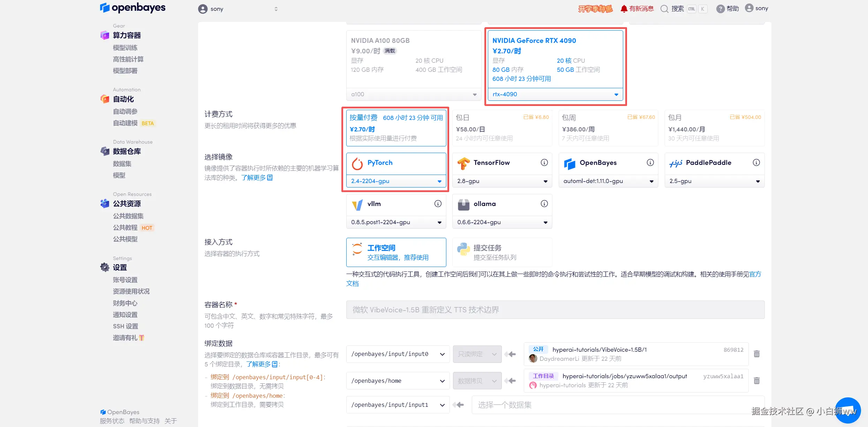Click the 容器名称 input field
The width and height of the screenshot is (868, 427).
(555, 310)
